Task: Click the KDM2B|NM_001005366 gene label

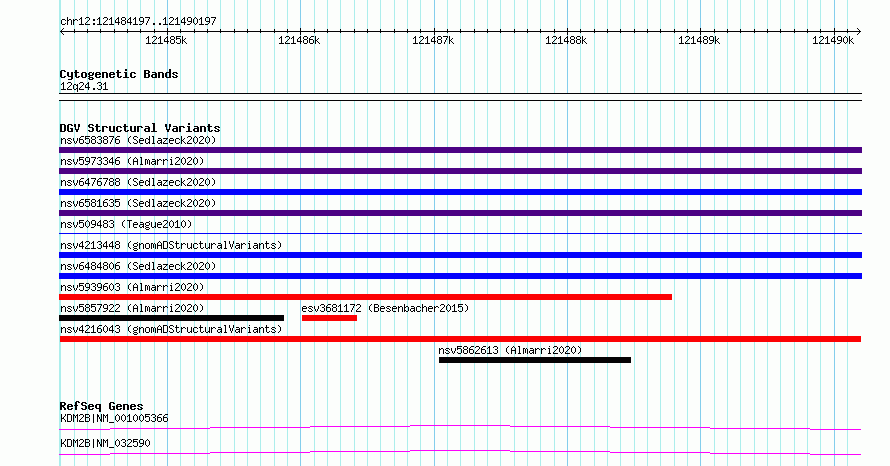Action: (x=114, y=418)
